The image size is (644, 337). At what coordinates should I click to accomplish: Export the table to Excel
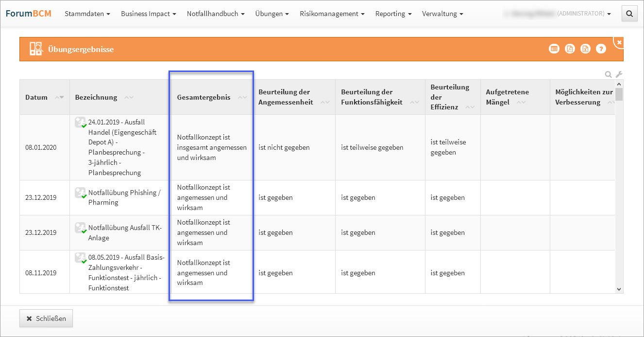point(585,49)
